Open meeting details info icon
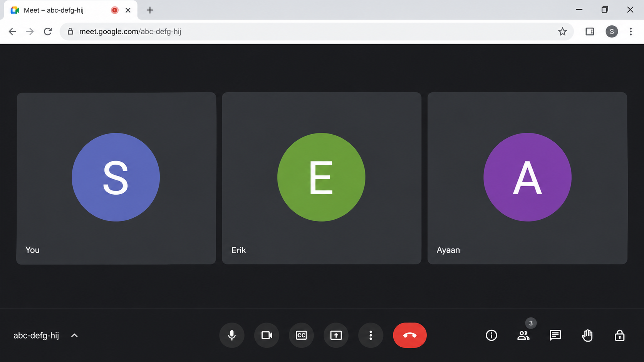This screenshot has height=362, width=644. pyautogui.click(x=491, y=335)
